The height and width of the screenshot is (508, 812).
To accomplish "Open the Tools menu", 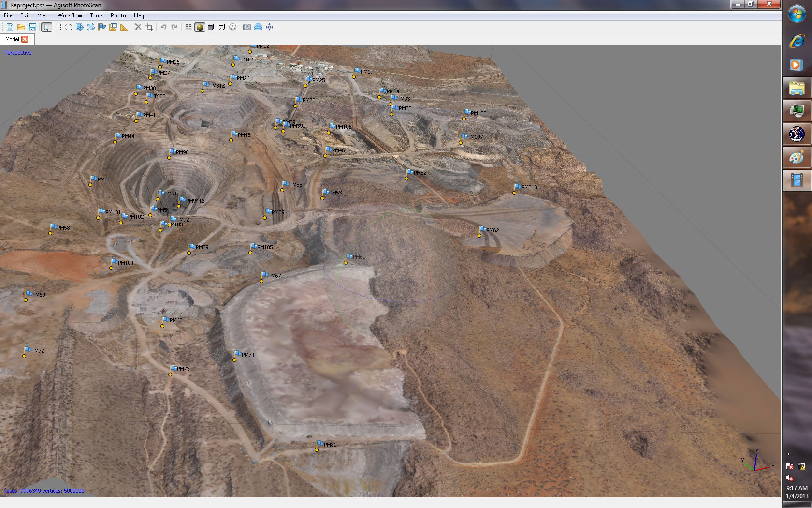I will 96,15.
